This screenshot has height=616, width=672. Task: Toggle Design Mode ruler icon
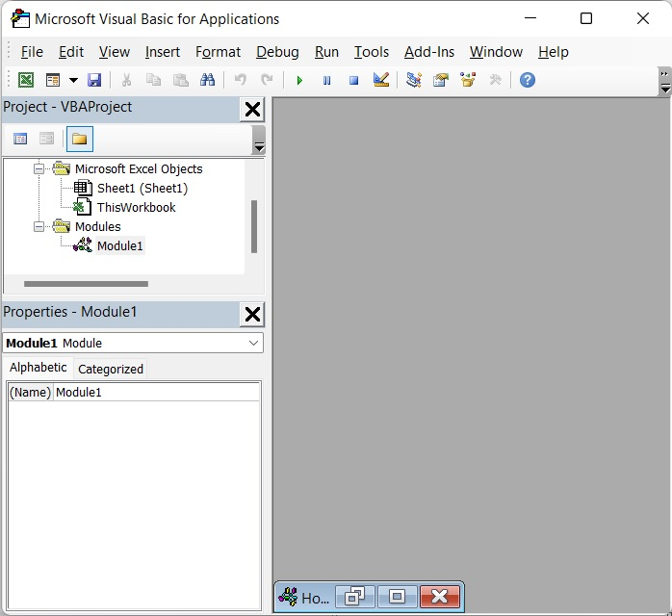[381, 80]
